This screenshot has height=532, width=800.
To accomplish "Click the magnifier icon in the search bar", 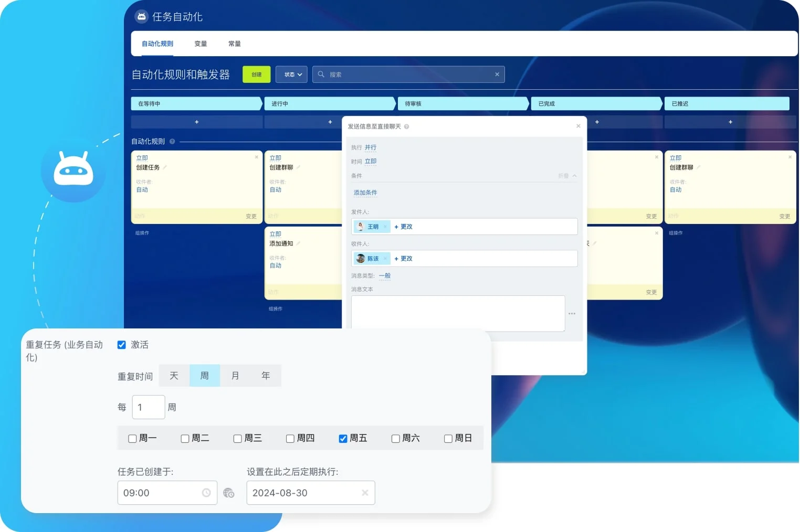I will point(321,74).
